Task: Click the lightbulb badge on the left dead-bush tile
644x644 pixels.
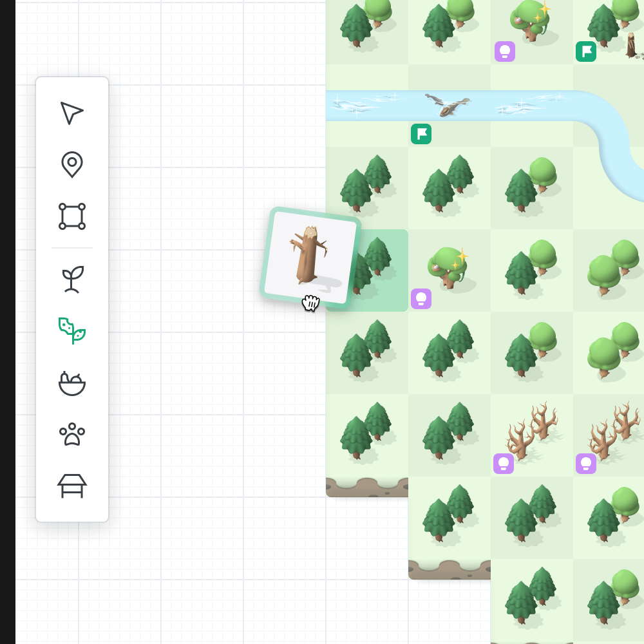Action: click(504, 464)
